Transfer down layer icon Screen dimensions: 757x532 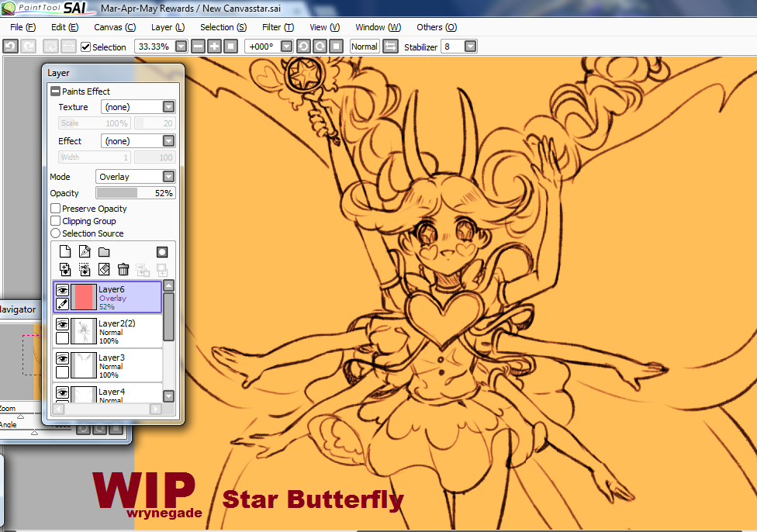(64, 269)
